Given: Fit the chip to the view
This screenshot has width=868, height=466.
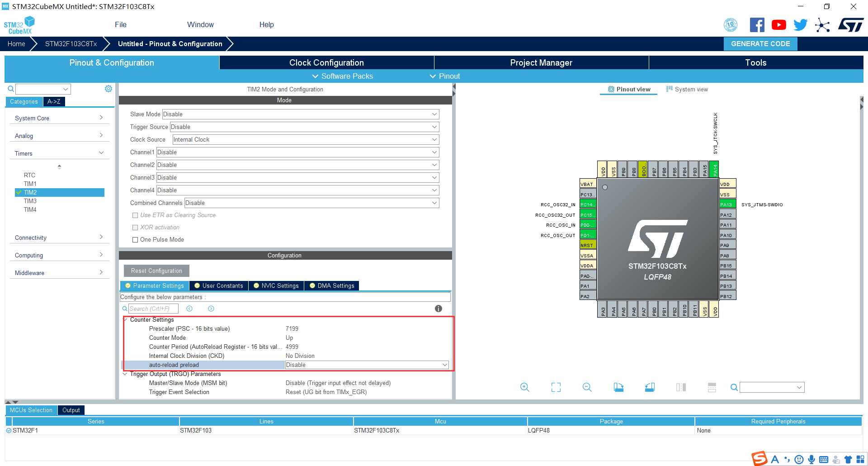Looking at the screenshot, I should pyautogui.click(x=556, y=387).
